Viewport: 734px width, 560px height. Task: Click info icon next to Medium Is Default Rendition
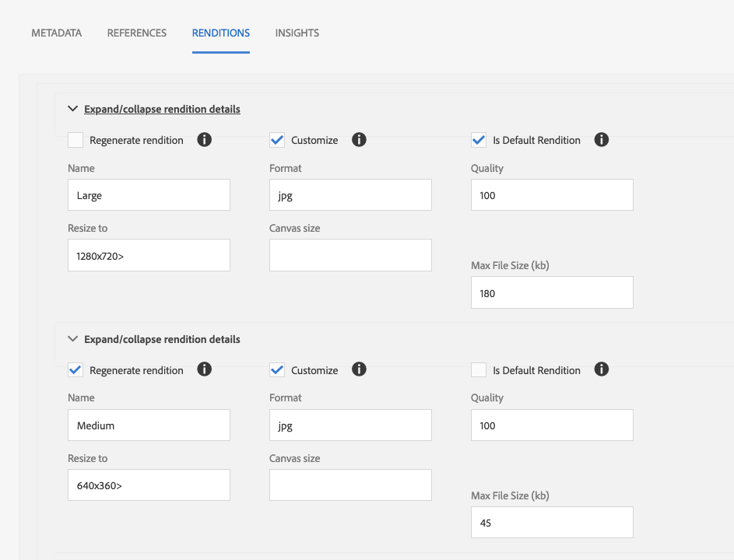[602, 369]
